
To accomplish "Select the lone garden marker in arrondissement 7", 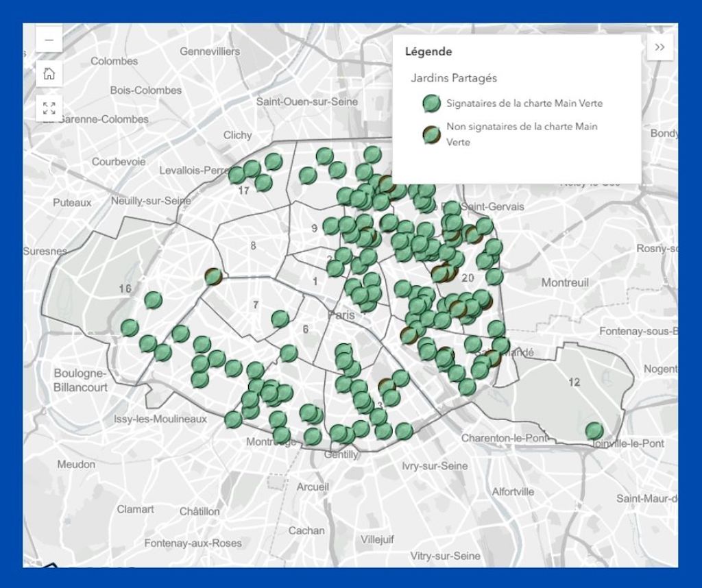I will pos(280,319).
